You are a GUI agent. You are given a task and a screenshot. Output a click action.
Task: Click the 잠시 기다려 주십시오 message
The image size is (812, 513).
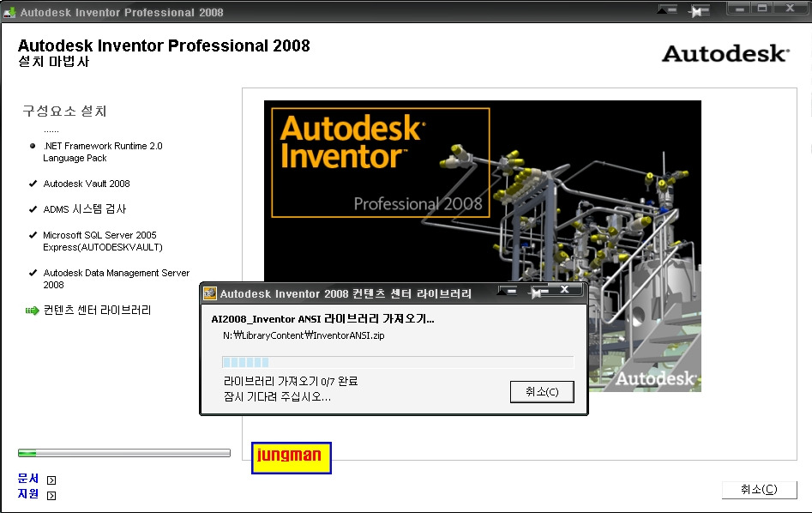(277, 397)
